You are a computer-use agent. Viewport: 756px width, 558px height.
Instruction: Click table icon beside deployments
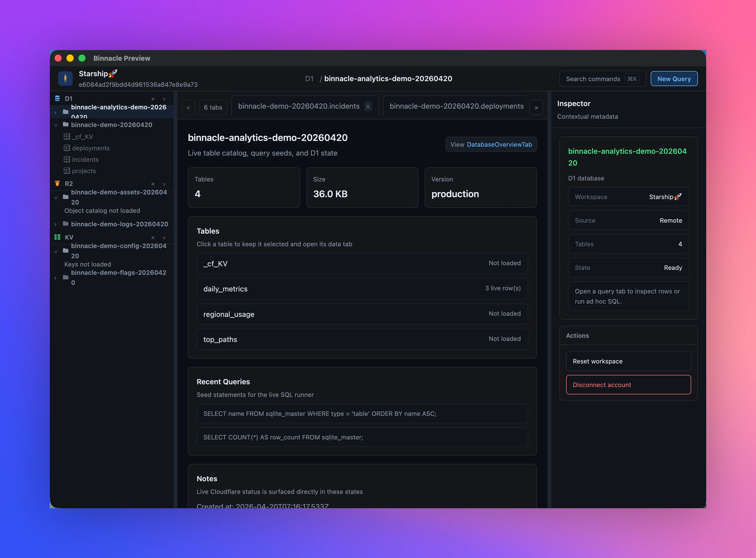point(67,148)
